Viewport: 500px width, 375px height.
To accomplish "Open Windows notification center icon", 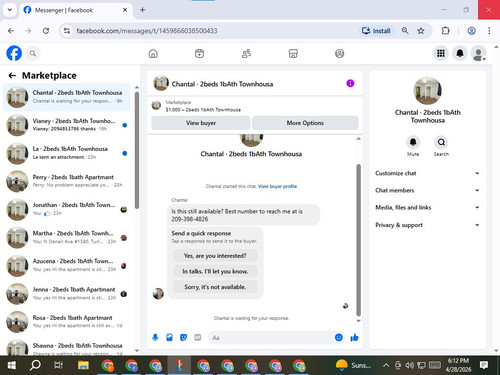I will pyautogui.click(x=484, y=365).
